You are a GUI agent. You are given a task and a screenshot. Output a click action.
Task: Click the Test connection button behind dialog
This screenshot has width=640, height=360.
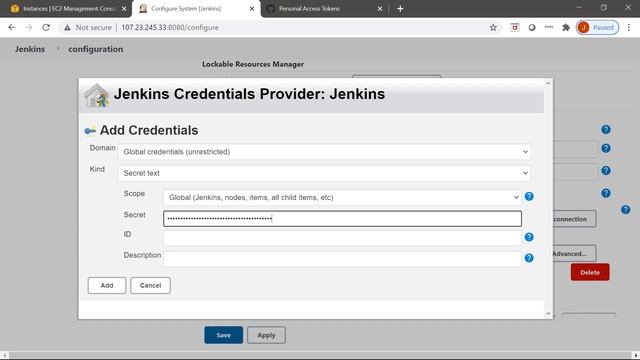(x=574, y=219)
